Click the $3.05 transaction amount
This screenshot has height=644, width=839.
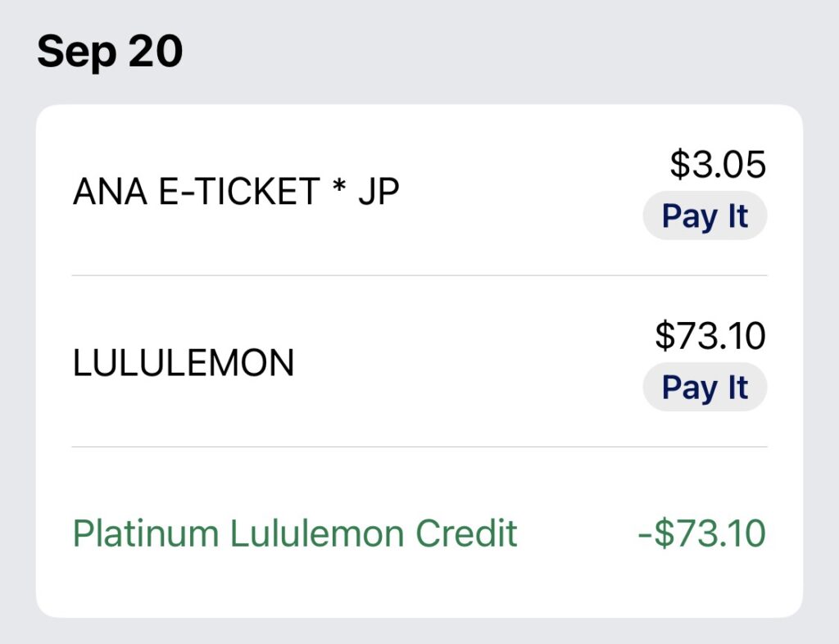718,165
